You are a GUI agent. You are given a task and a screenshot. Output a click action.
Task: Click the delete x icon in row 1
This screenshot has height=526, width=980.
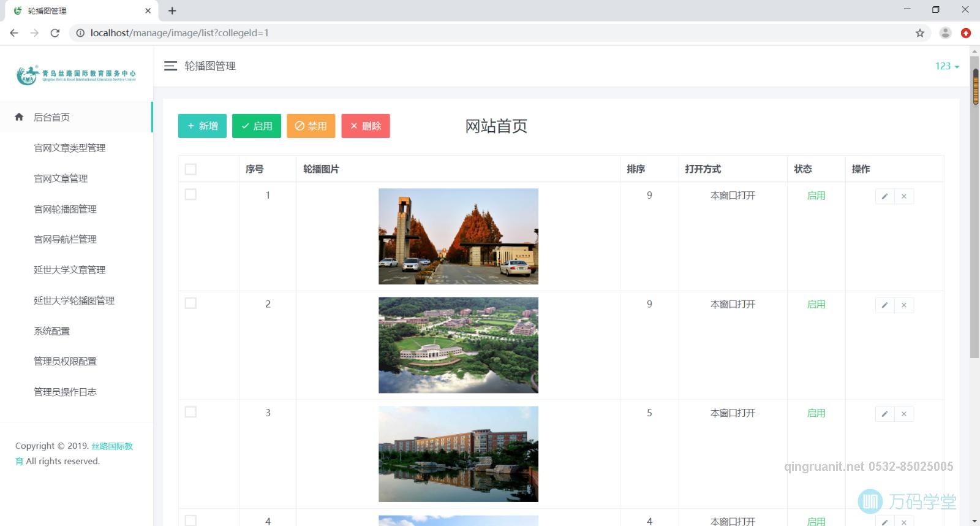(x=904, y=197)
